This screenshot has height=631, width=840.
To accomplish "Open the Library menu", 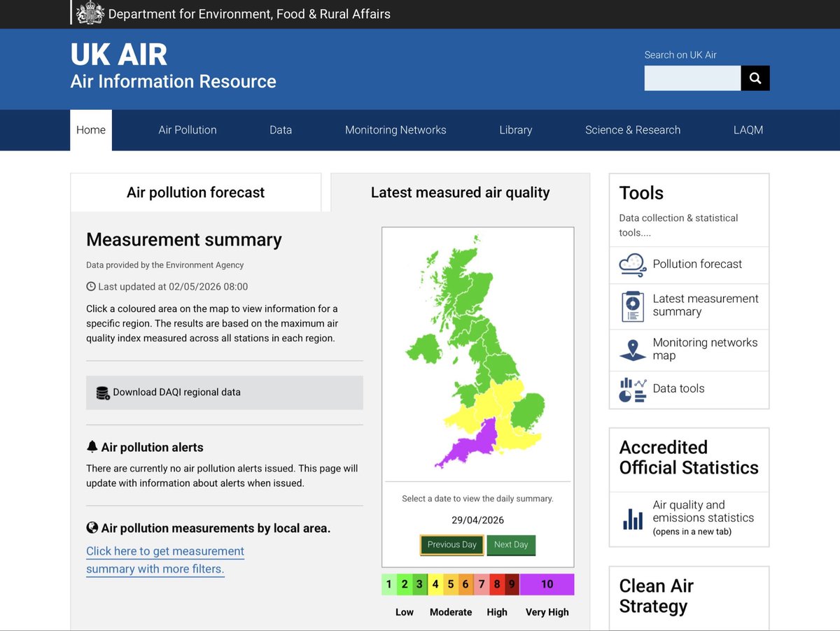I will [x=516, y=130].
